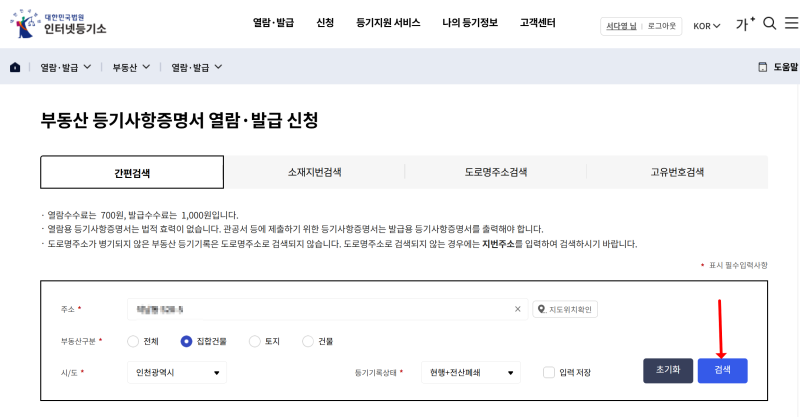Click the 지도위치확인 map button

pos(565,309)
